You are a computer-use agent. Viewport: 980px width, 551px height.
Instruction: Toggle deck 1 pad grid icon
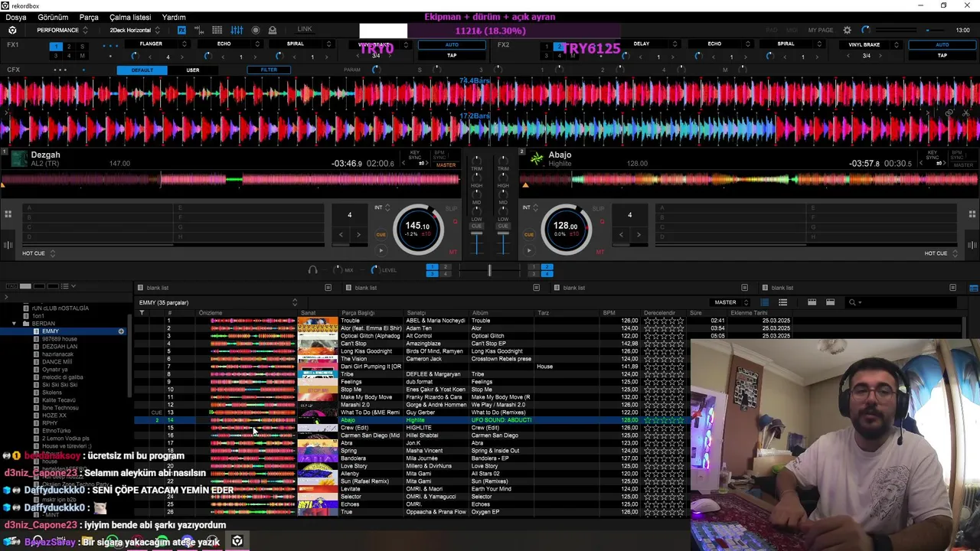8,214
